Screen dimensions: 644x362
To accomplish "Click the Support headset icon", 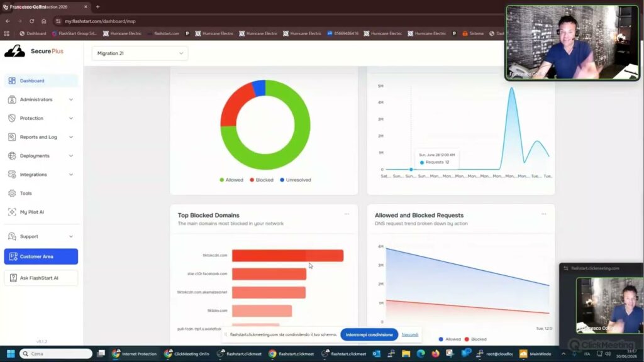I will (x=12, y=236).
